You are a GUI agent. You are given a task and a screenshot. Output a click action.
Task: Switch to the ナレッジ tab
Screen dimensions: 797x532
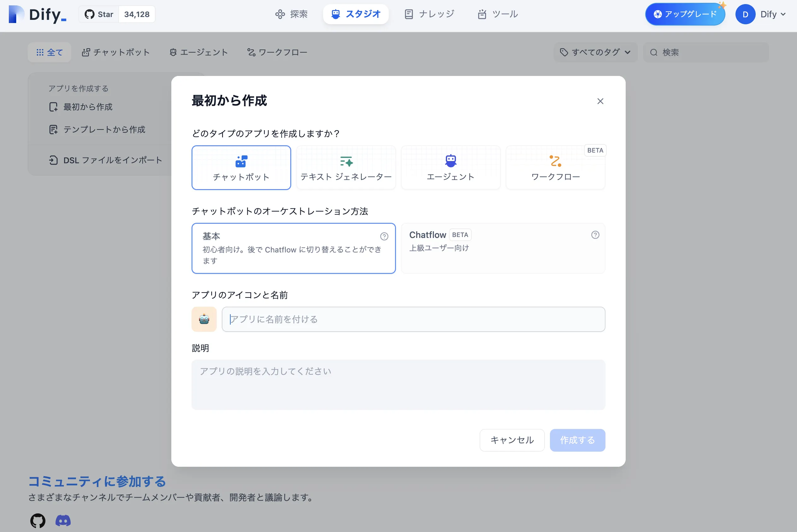429,14
